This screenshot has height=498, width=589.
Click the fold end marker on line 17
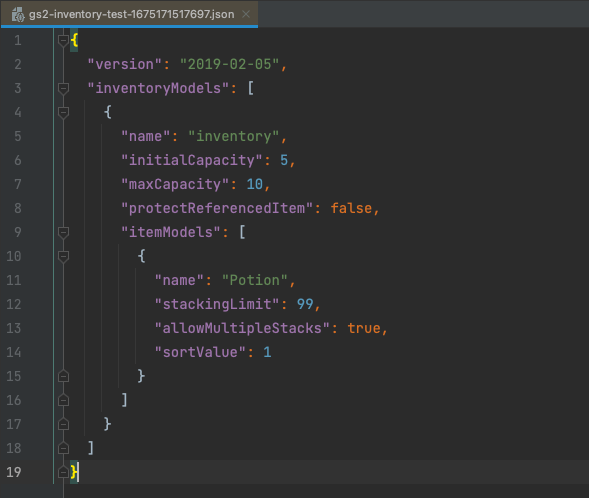[x=63, y=424]
